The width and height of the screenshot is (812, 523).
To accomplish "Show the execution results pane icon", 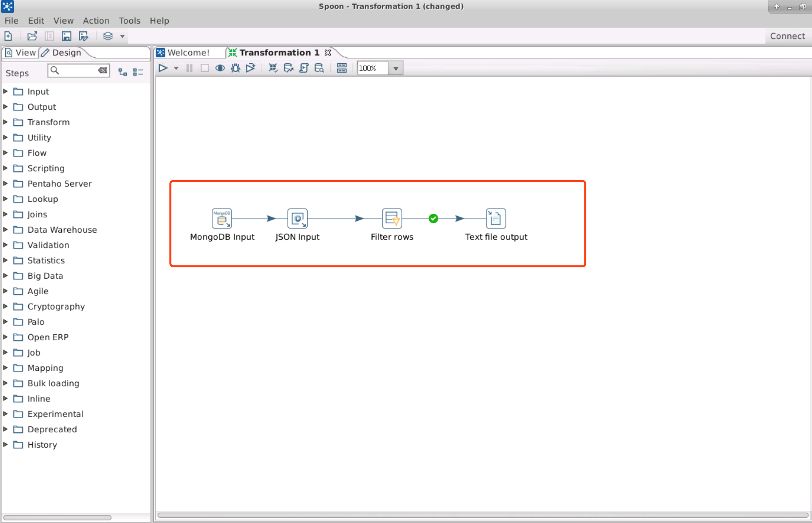I will [x=342, y=68].
